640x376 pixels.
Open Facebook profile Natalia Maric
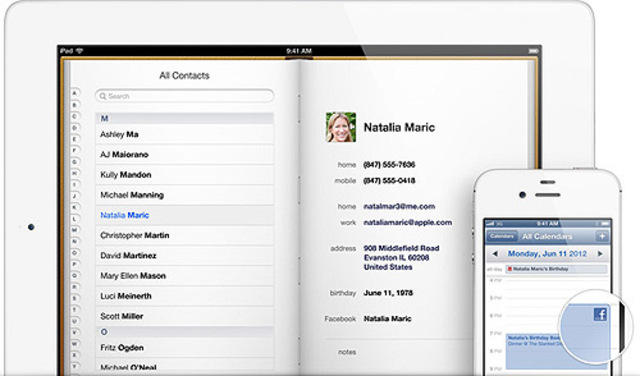click(x=387, y=318)
